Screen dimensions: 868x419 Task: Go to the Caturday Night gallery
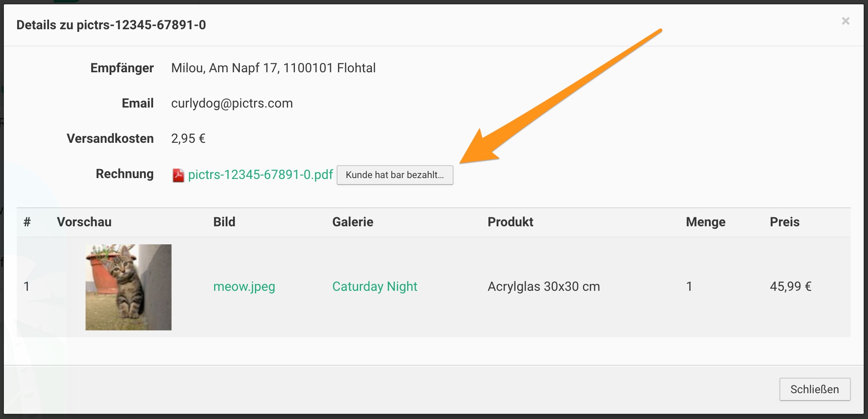click(x=374, y=287)
